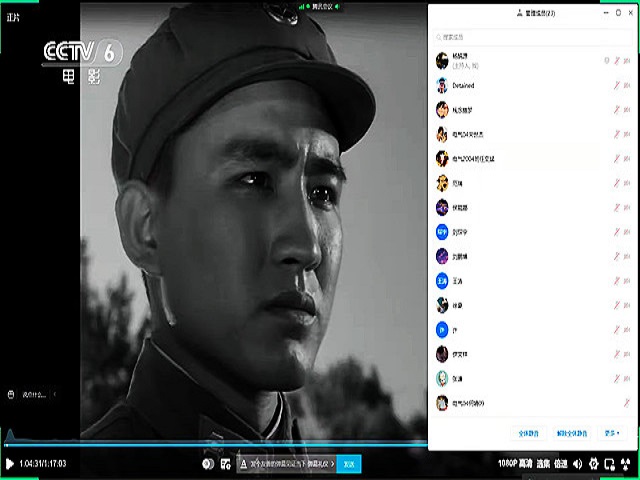The width and height of the screenshot is (640, 480).
Task: Resume the movie with the play button
Action: 10,464
